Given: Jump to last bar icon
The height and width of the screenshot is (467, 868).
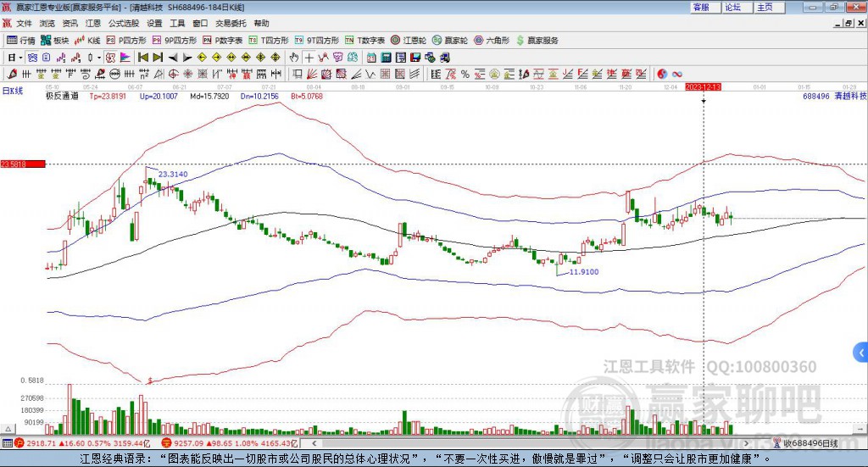Looking at the screenshot, I should pos(158,58).
